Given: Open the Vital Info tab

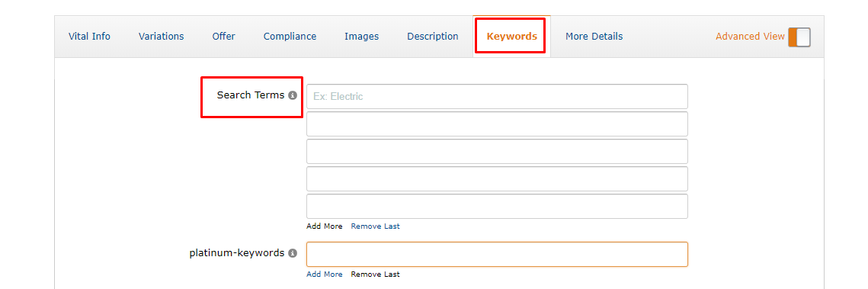Looking at the screenshot, I should [x=89, y=37].
